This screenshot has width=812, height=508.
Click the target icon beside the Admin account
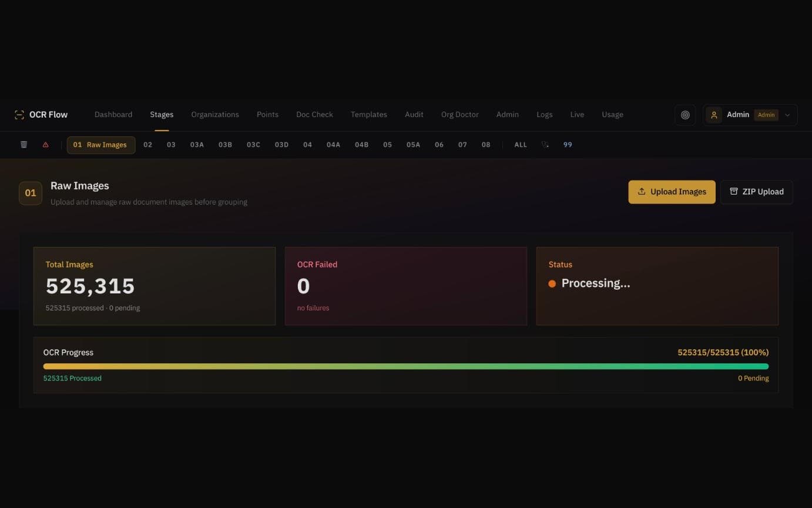click(685, 115)
